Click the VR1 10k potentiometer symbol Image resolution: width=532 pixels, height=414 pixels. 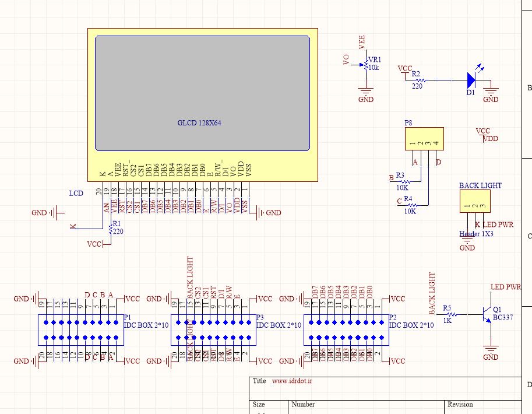[x=366, y=66]
